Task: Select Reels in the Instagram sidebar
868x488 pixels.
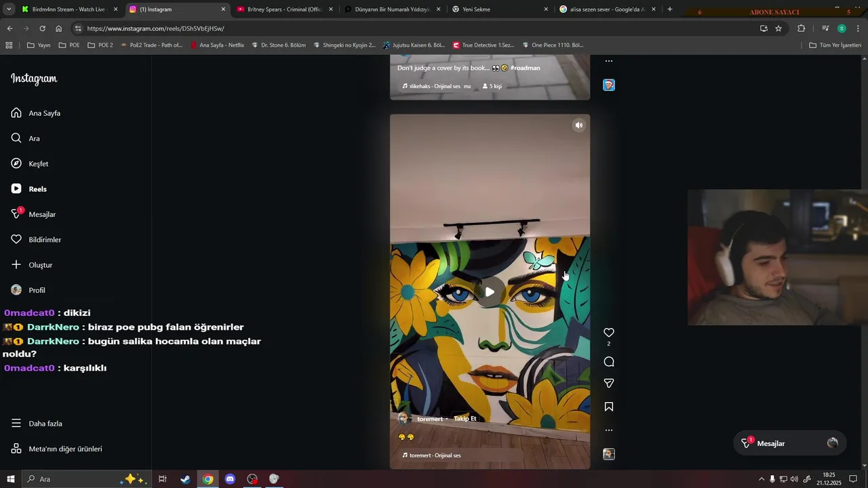Action: (x=29, y=189)
